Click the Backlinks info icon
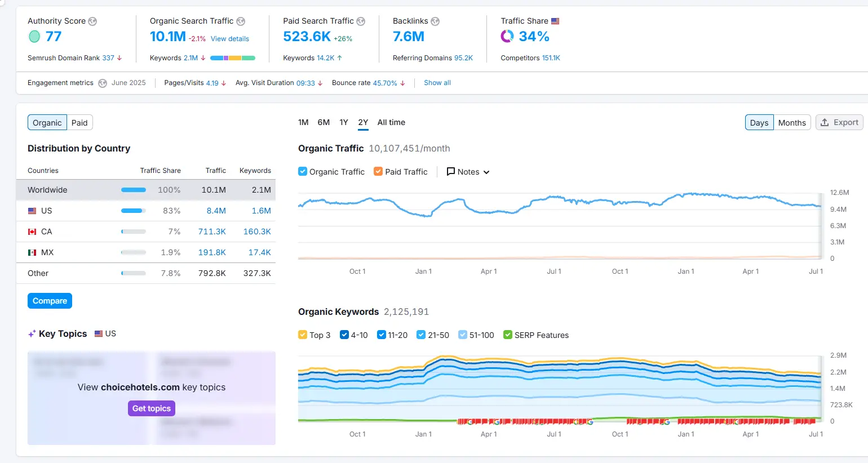Image resolution: width=868 pixels, height=463 pixels. [x=435, y=21]
